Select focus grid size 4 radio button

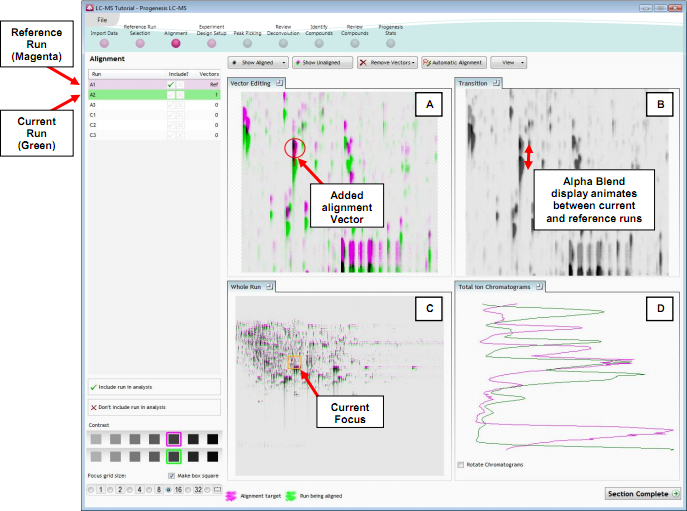pyautogui.click(x=130, y=490)
